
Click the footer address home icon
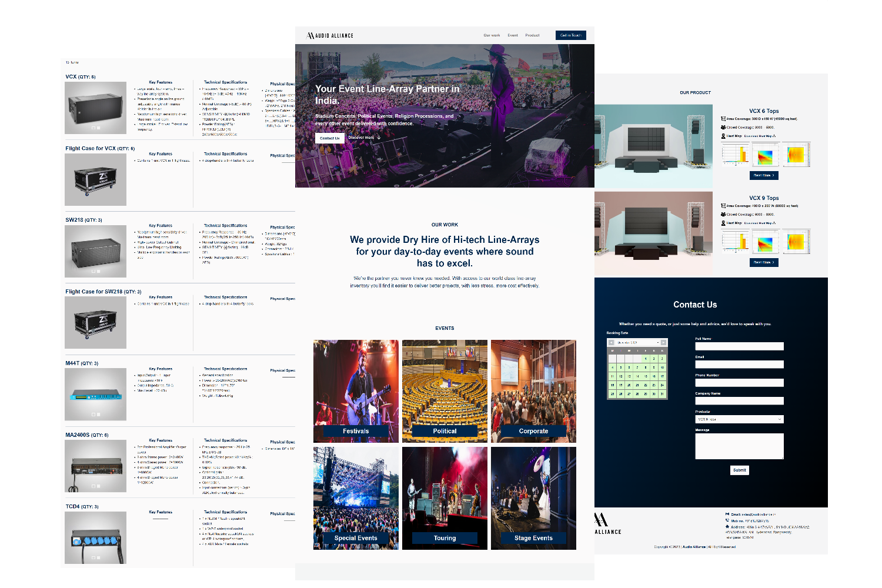pos(727,527)
